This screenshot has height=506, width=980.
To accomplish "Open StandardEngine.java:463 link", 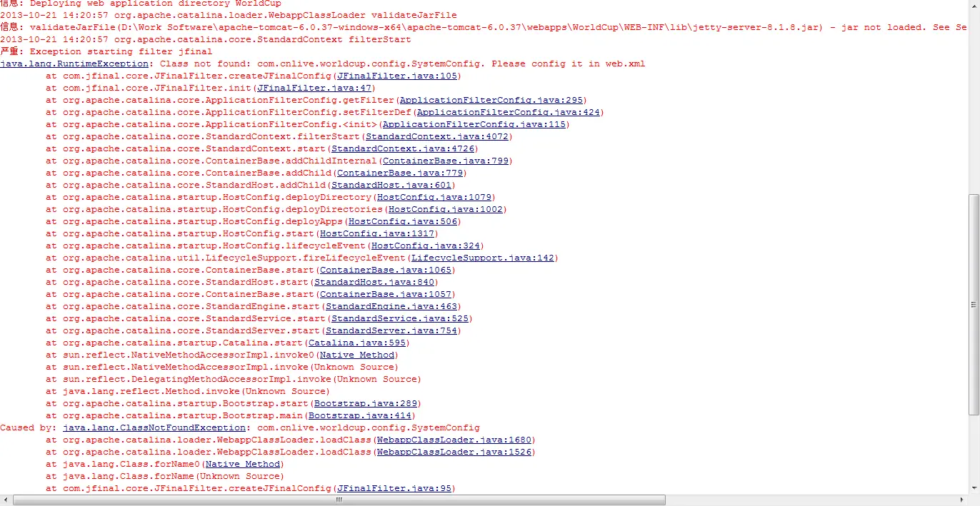I will tap(391, 306).
